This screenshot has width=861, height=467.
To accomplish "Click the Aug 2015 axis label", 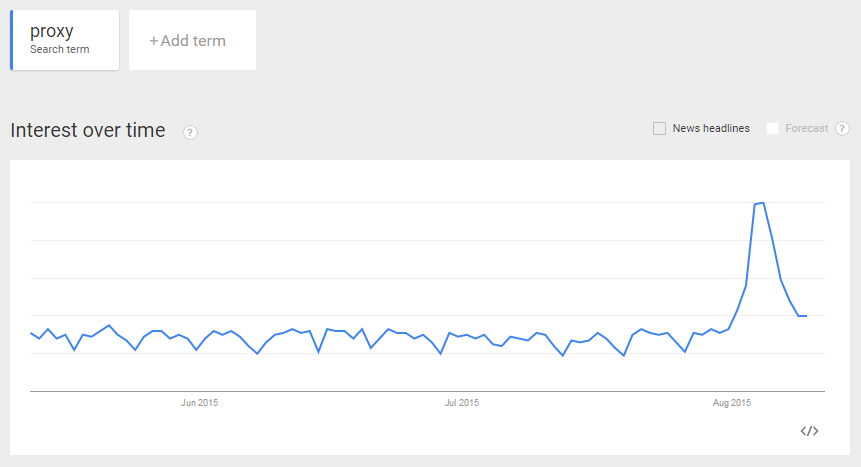I will tap(732, 403).
